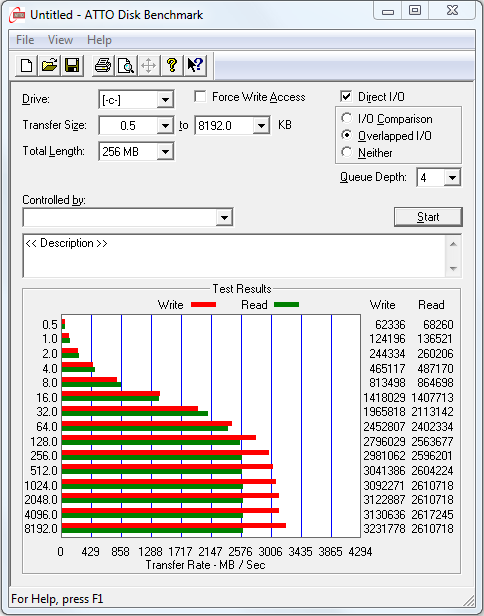The height and width of the screenshot is (616, 484).
Task: Save results using the floppy disk icon
Action: (x=72, y=65)
